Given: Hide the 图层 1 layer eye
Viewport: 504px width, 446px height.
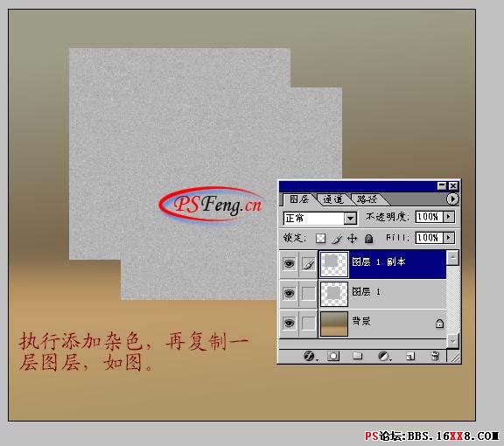Looking at the screenshot, I should pos(289,293).
